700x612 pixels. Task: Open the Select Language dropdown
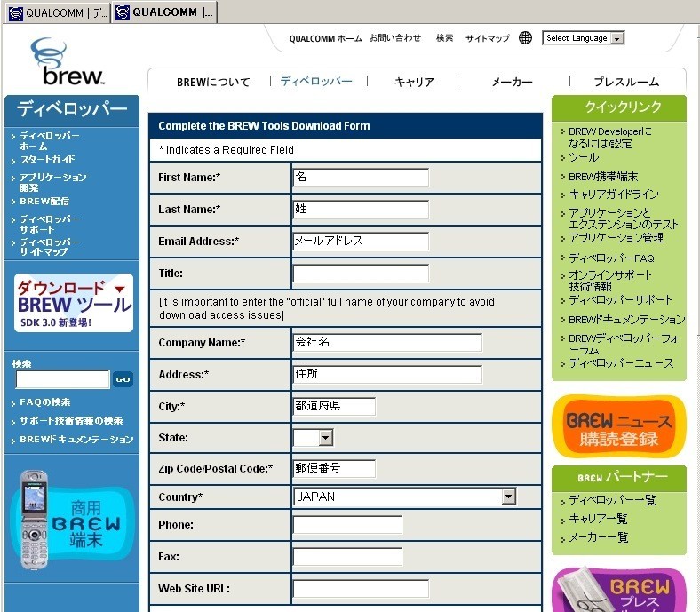pos(583,38)
